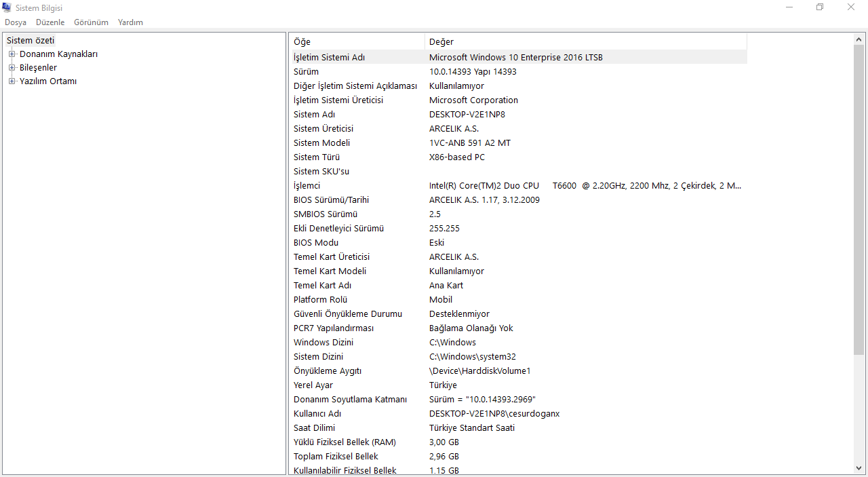Restore down the window
This screenshot has width=868, height=477.
pos(820,7)
